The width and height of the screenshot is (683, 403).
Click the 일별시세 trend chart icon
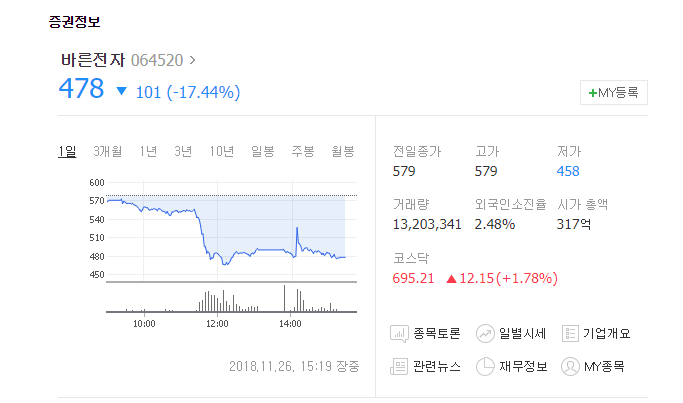(485, 334)
